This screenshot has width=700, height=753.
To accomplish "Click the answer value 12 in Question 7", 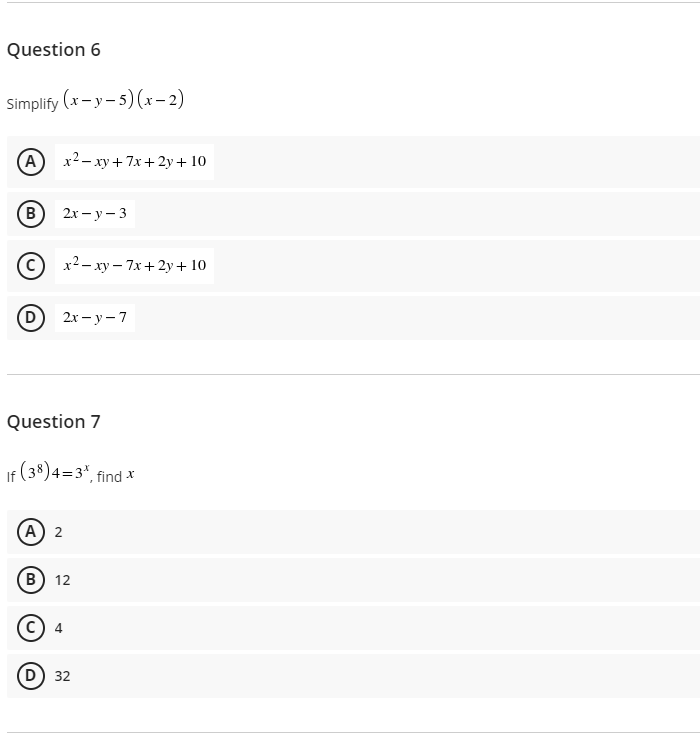I will point(62,580).
